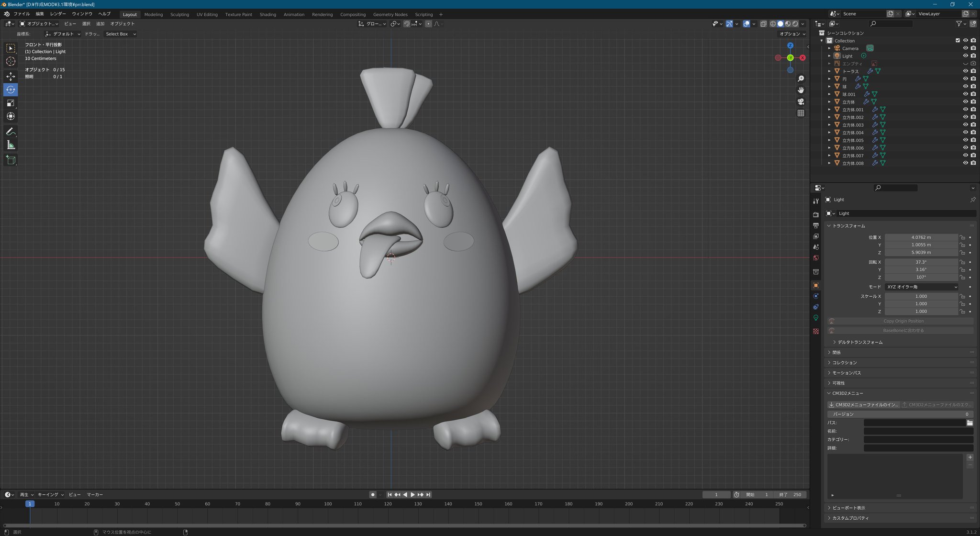Open the Physics properties tab icon
The width and height of the screenshot is (980, 536).
tap(816, 296)
